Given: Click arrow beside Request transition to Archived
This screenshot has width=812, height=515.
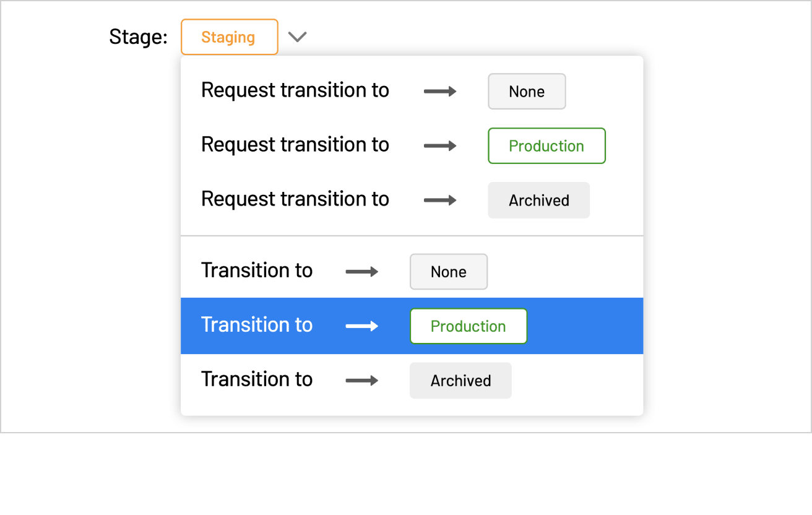Looking at the screenshot, I should (x=440, y=201).
